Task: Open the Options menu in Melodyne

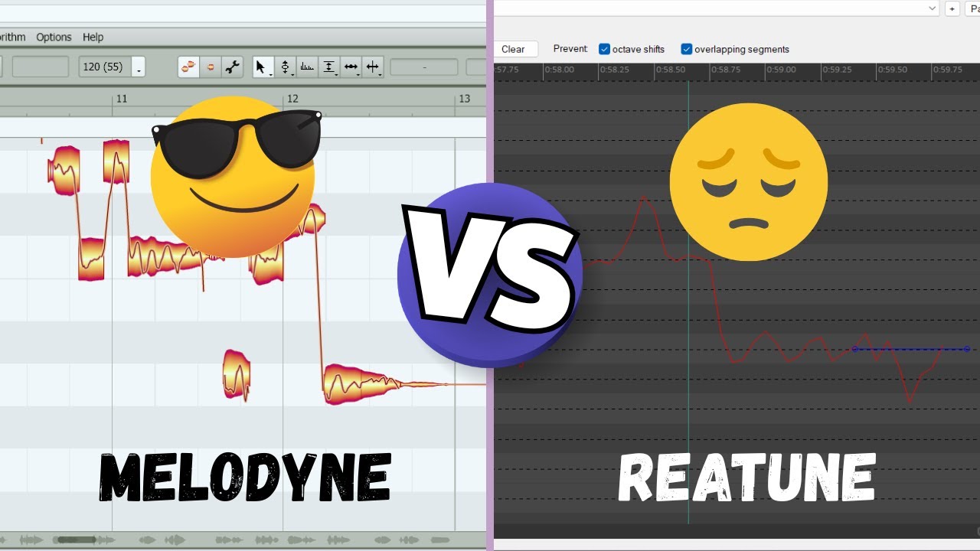Action: [54, 37]
